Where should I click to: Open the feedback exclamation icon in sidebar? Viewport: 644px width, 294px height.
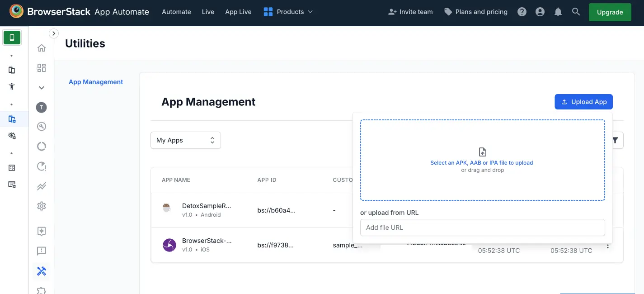coord(41,251)
